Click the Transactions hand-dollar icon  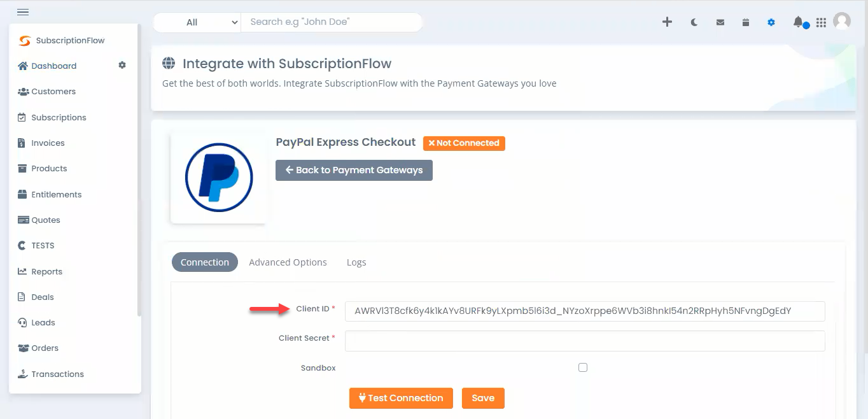(x=23, y=374)
